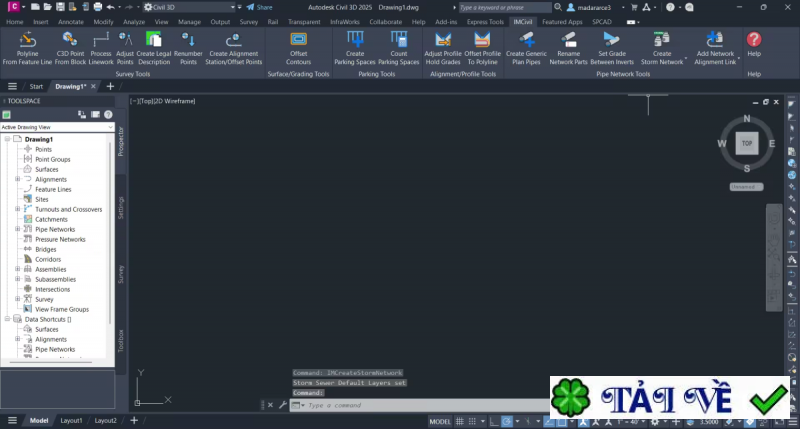The height and width of the screenshot is (429, 800).
Task: Click the Undo arrow icon
Action: pos(110,7)
